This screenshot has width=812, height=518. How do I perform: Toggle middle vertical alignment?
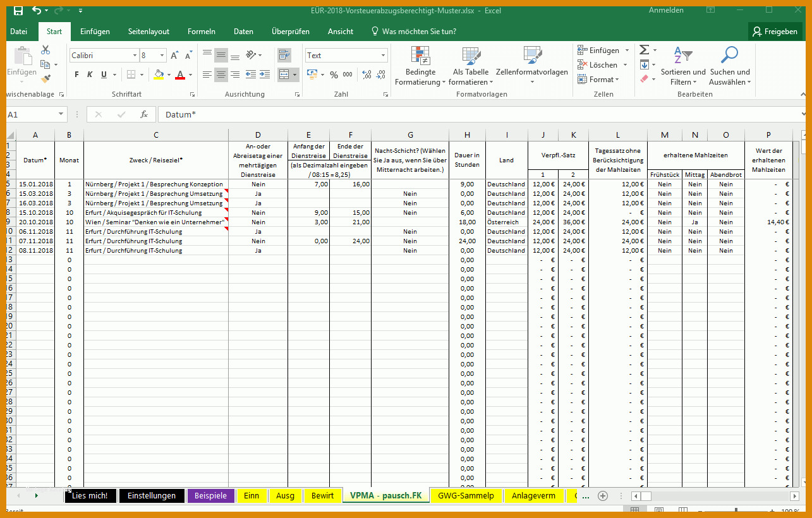coord(221,56)
